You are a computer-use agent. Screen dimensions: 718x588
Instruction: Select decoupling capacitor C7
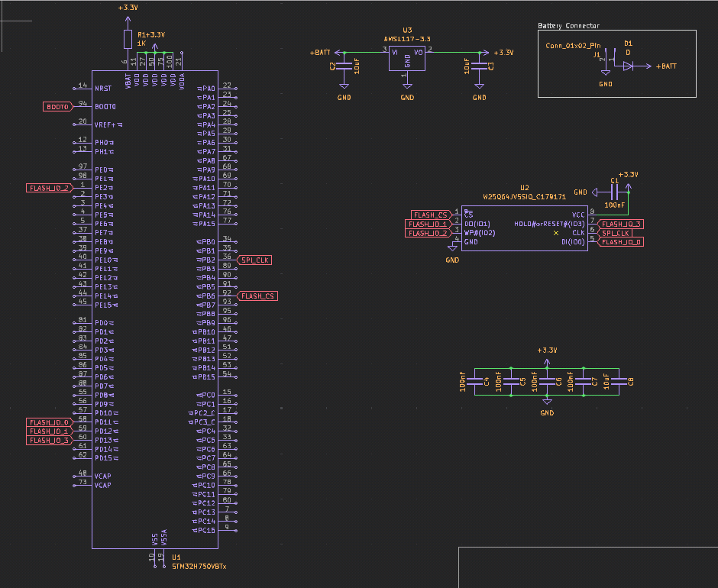[x=583, y=382]
